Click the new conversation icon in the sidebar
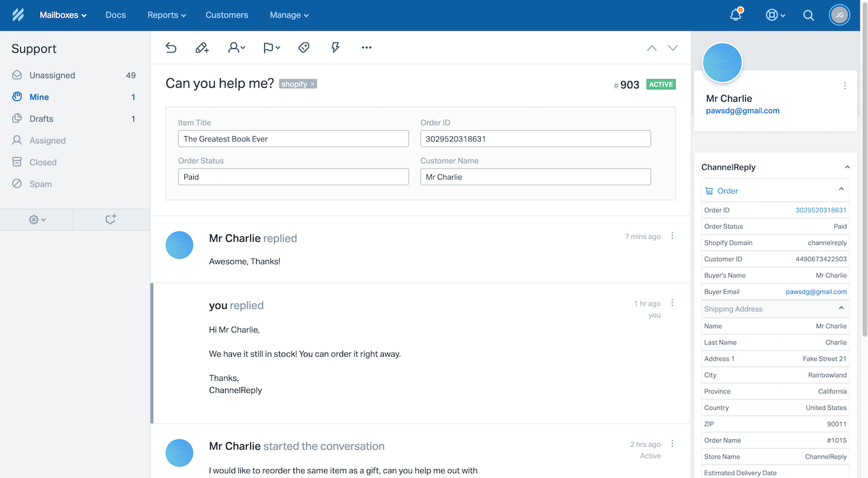The image size is (868, 478). [x=111, y=219]
